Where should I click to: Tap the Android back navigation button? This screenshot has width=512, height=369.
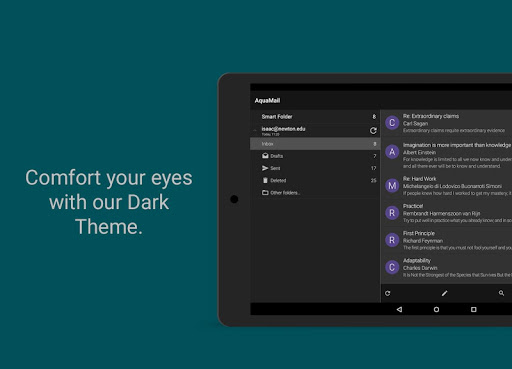coord(399,309)
